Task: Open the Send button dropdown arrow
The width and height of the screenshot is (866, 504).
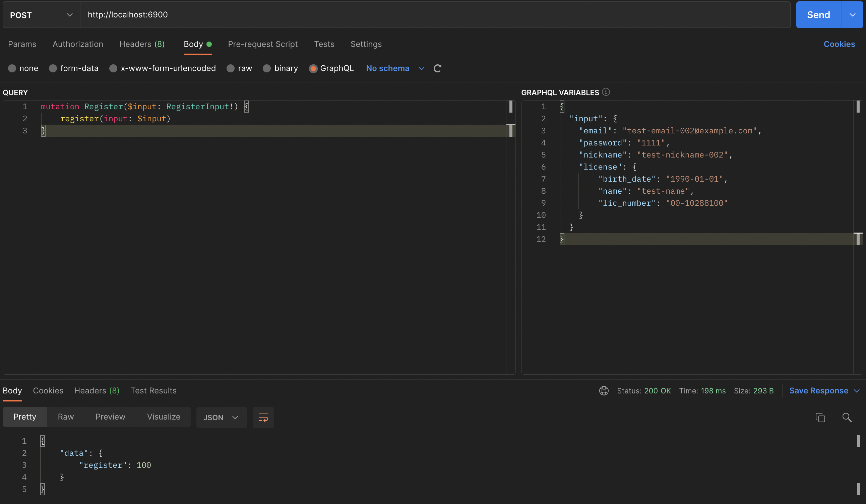Action: coord(852,15)
